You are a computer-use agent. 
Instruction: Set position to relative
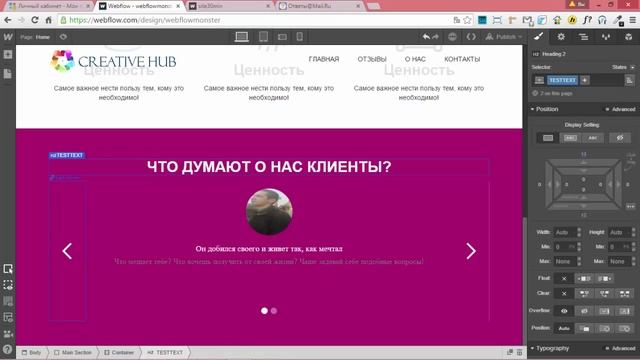click(584, 328)
